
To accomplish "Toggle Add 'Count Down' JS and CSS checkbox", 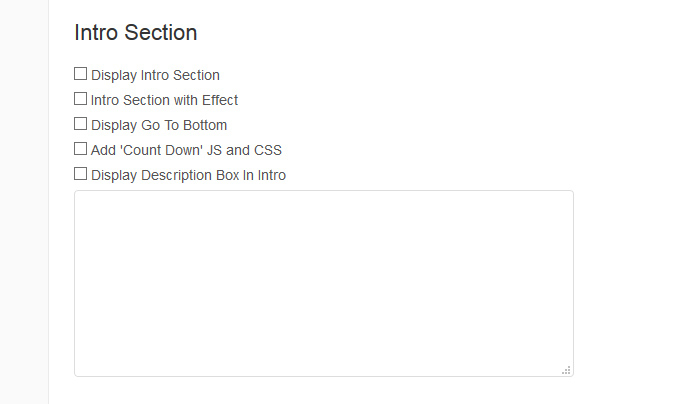I will [80, 149].
